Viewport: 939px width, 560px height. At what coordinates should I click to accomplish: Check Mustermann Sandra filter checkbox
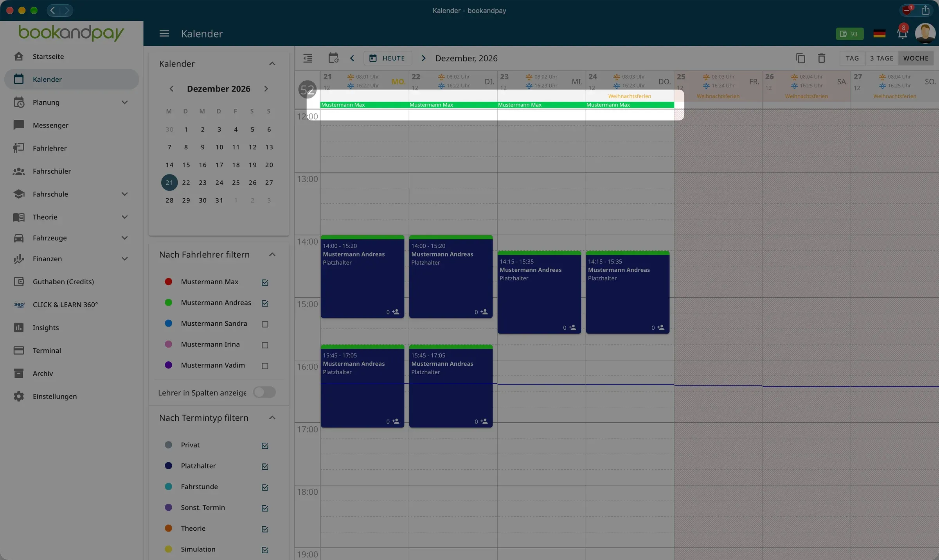pyautogui.click(x=265, y=324)
